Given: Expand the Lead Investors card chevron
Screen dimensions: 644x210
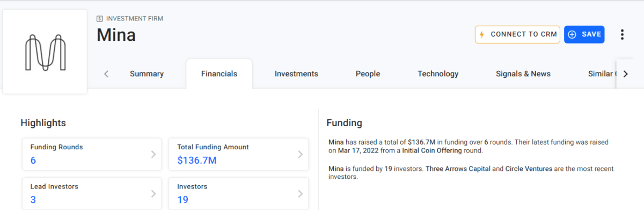Looking at the screenshot, I should point(153,194).
